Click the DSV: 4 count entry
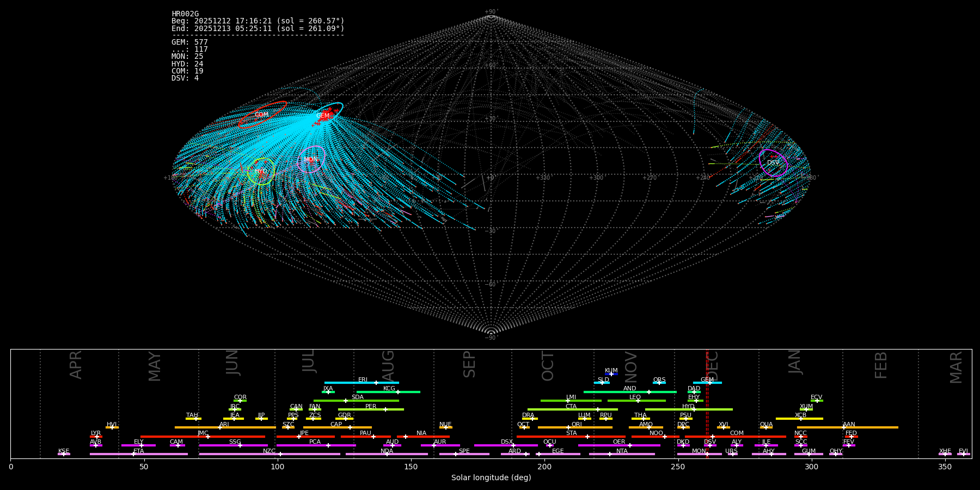 (185, 78)
